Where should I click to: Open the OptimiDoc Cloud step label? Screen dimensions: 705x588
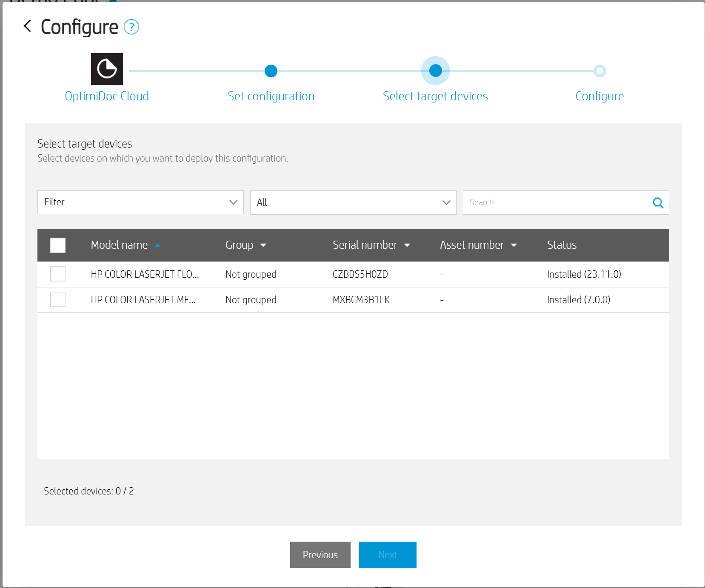click(107, 96)
